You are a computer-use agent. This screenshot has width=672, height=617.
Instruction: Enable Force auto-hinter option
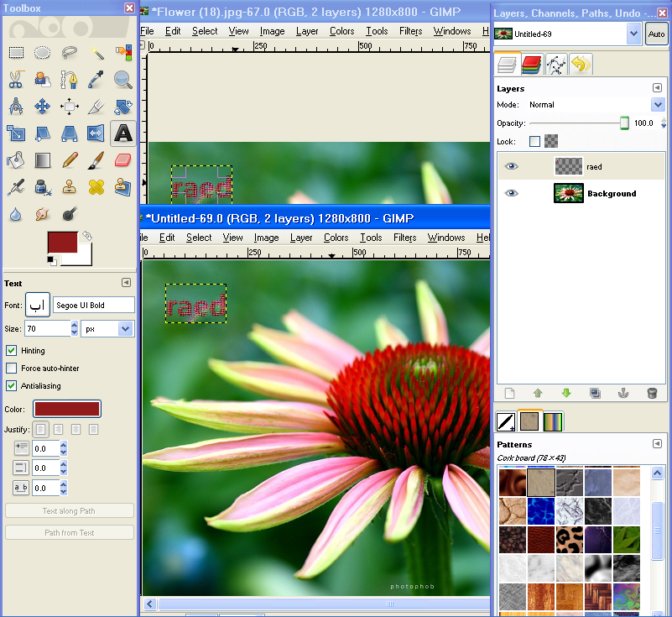coord(12,368)
